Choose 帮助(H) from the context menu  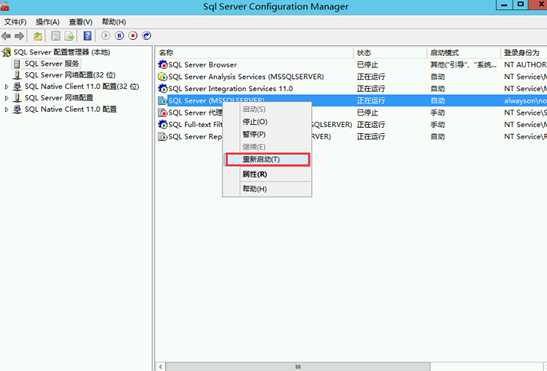pyautogui.click(x=267, y=189)
